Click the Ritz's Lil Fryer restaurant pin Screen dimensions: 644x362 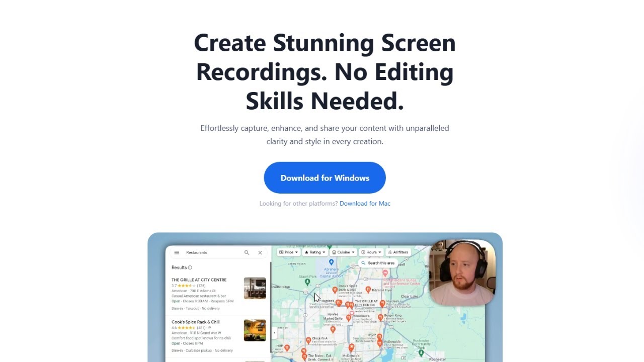coord(368,290)
